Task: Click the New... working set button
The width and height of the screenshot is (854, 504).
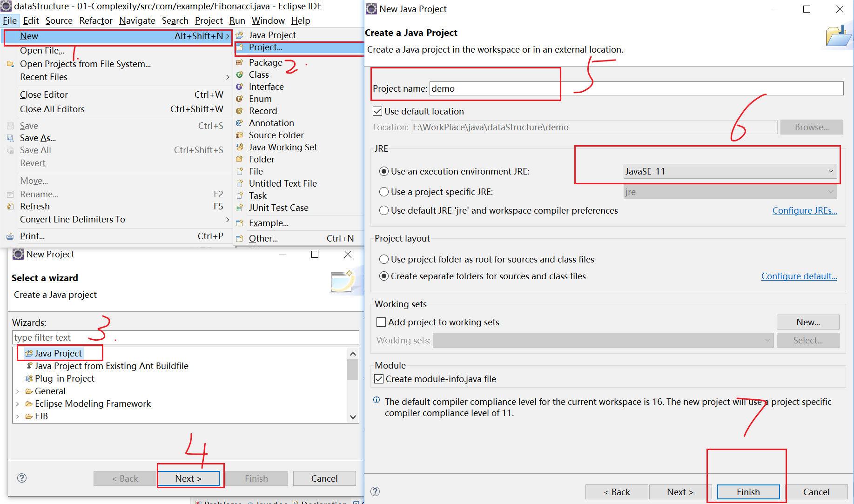Action: coord(807,322)
